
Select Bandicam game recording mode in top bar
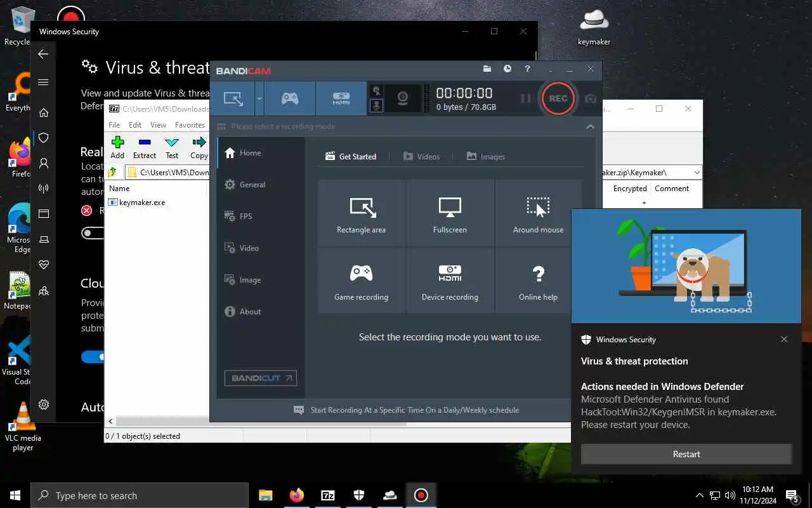pos(290,98)
